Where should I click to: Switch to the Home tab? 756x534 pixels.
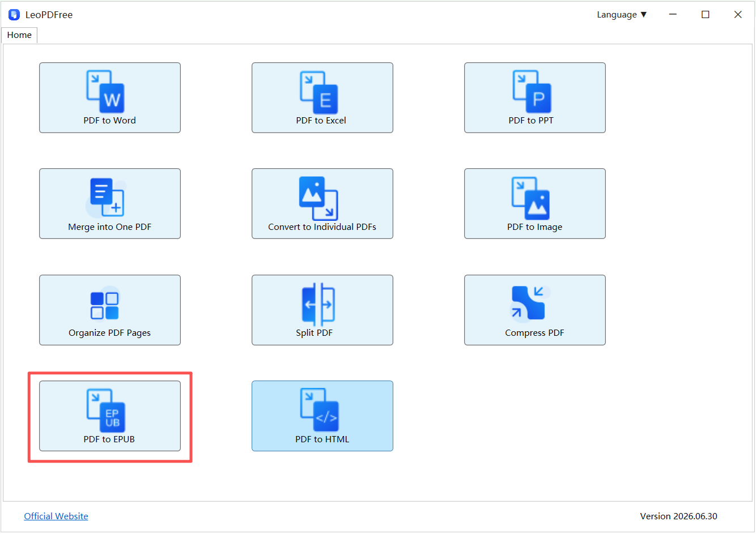click(x=19, y=35)
